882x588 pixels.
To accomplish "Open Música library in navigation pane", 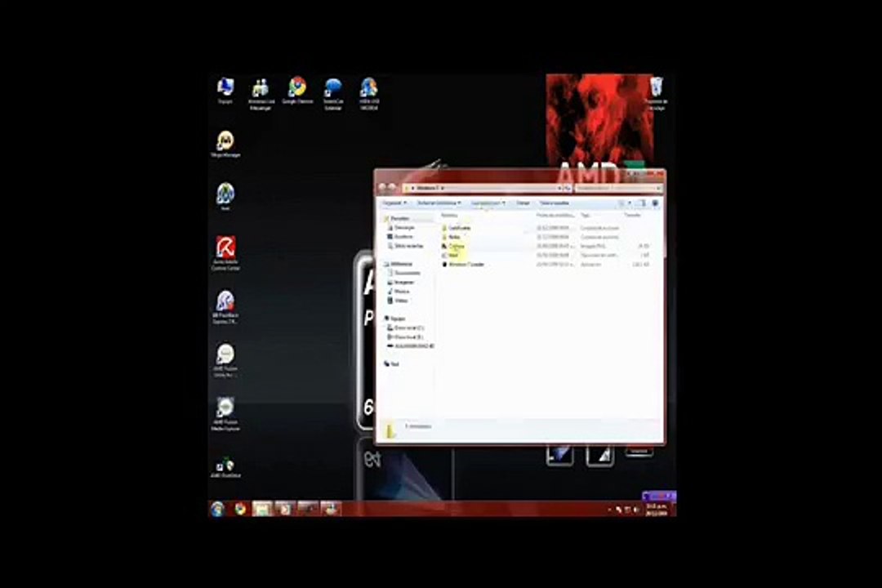I will pyautogui.click(x=399, y=292).
